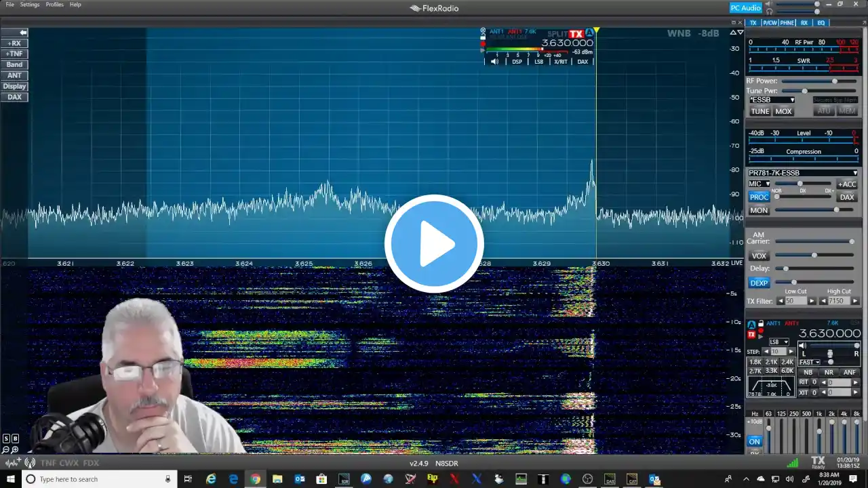Open the ESSB transmit profile dropdown
Image resolution: width=868 pixels, height=488 pixels.
[772, 100]
